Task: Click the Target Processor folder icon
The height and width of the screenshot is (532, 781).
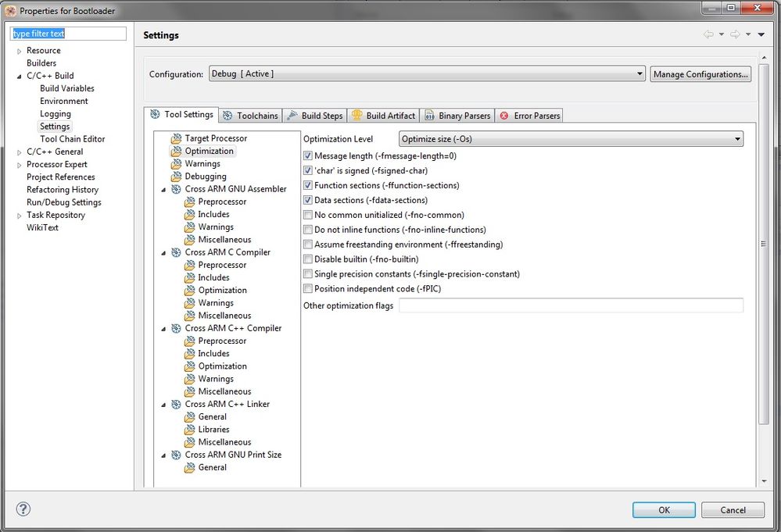Action: pyautogui.click(x=176, y=138)
